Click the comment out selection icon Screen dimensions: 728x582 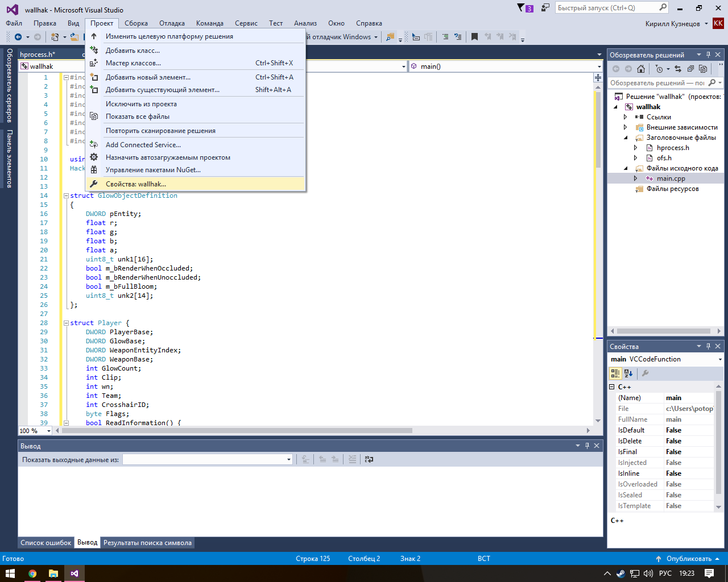[x=445, y=37]
